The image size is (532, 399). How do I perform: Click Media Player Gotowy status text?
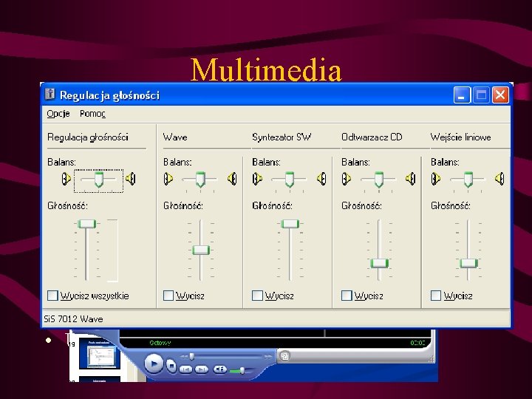(x=160, y=343)
